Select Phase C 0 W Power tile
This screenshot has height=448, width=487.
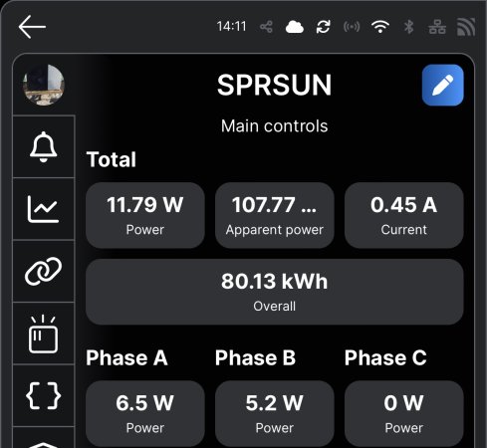coord(404,413)
